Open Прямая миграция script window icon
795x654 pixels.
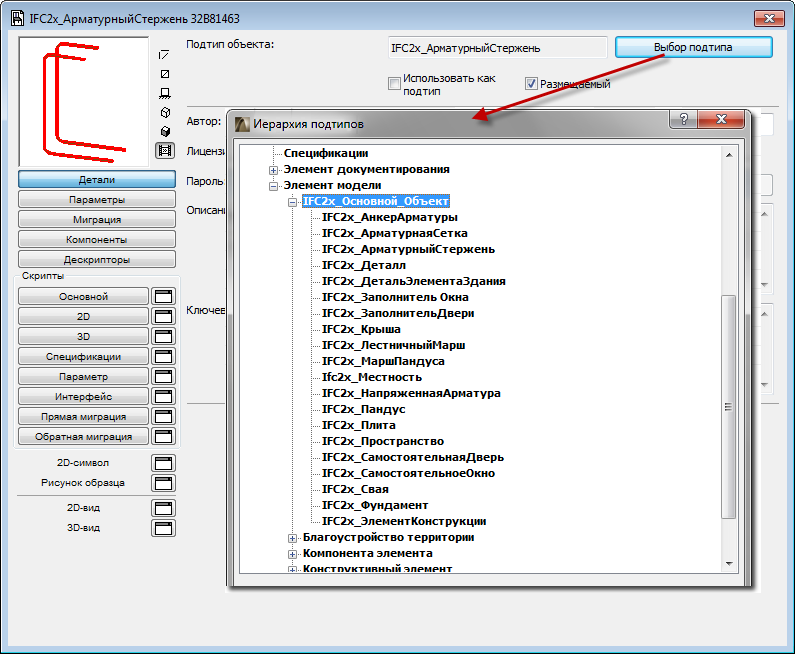[163, 416]
